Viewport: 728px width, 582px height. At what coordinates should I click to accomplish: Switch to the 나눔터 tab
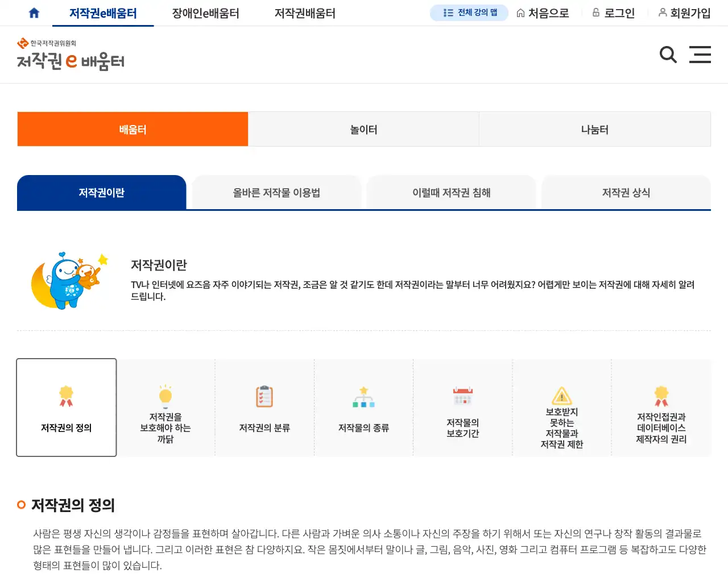tap(595, 129)
